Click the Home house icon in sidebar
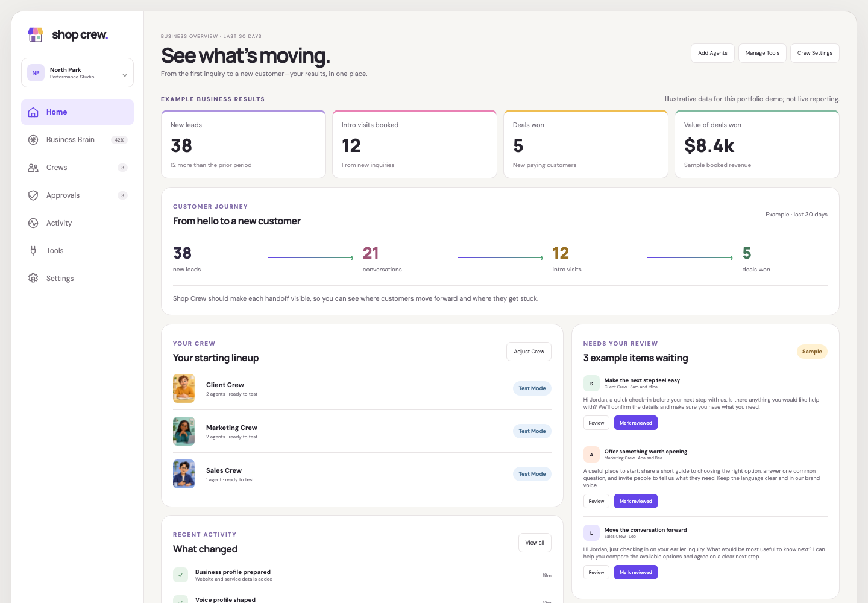Viewport: 868px width, 603px height. 33,112
